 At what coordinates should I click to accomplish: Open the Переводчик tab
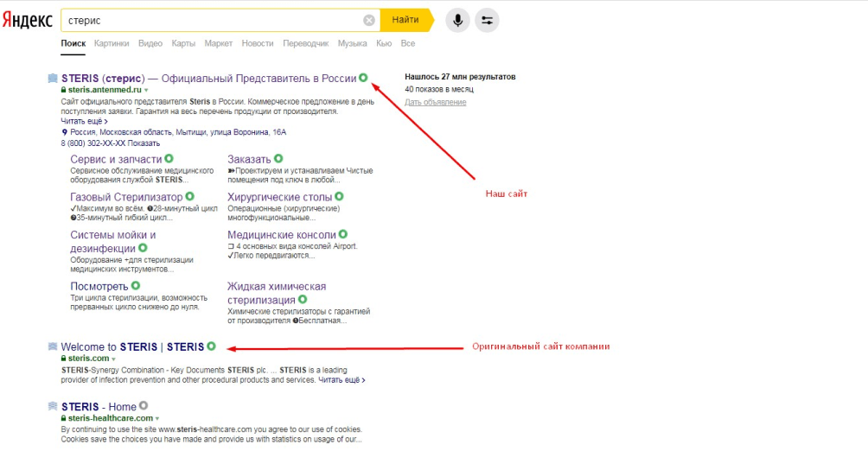[x=305, y=43]
